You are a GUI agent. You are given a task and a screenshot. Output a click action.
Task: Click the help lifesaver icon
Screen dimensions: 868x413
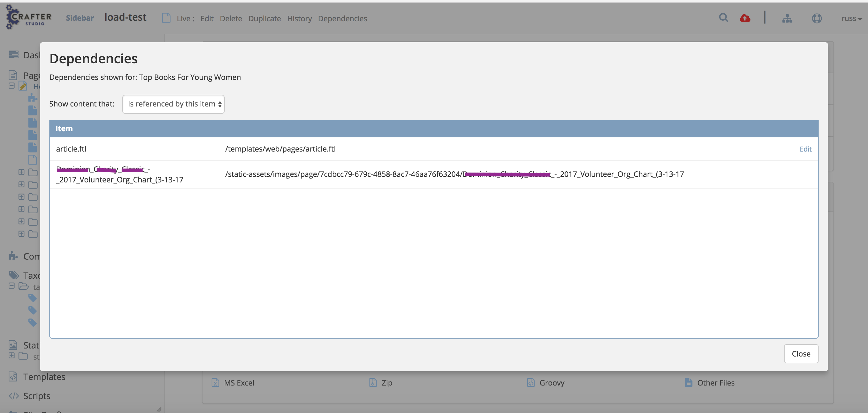coord(817,19)
